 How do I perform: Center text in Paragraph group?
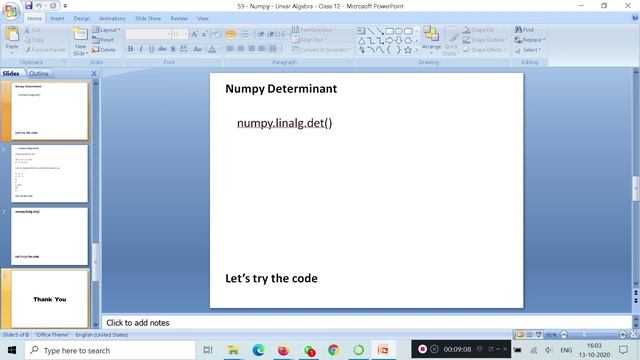[x=240, y=49]
